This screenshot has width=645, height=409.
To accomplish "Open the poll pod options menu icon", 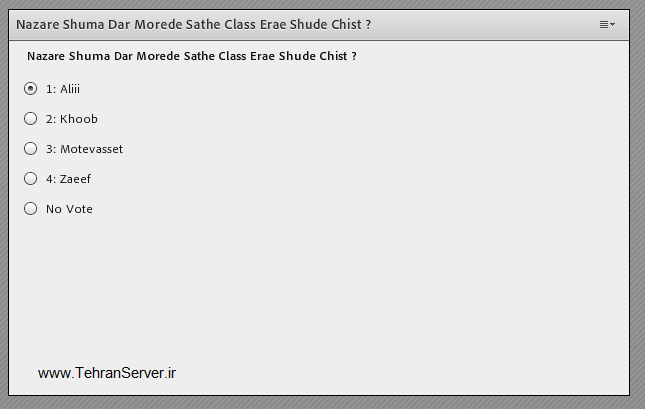I will [604, 24].
